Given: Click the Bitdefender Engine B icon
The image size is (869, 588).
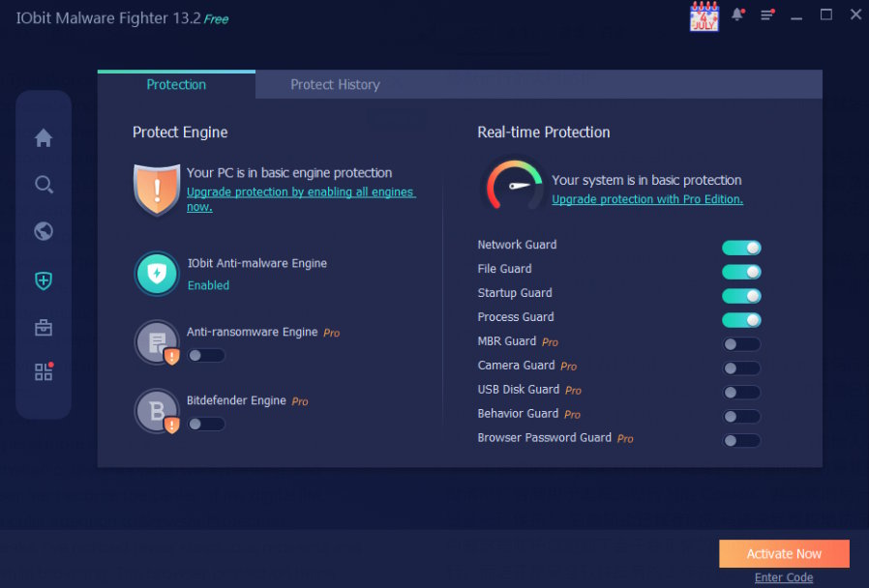Looking at the screenshot, I should pyautogui.click(x=158, y=411).
